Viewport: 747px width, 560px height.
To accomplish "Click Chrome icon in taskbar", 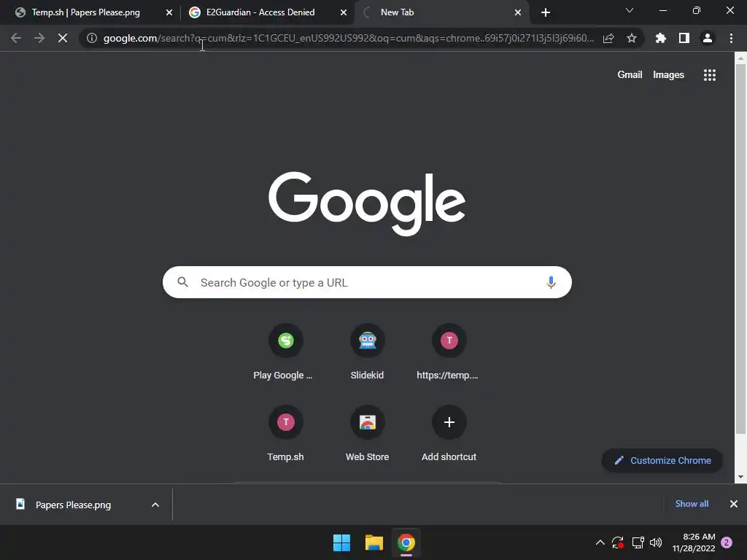I will (x=406, y=542).
